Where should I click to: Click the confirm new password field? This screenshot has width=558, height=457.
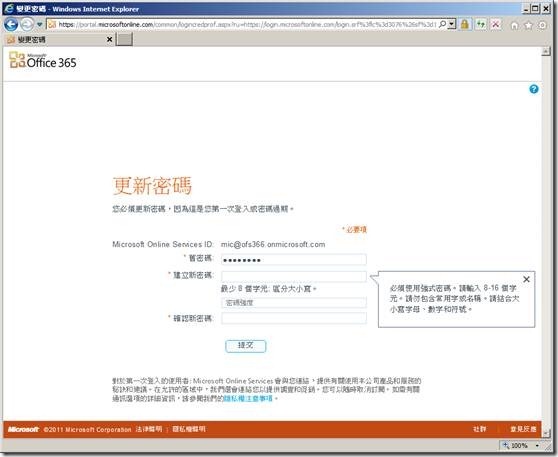pyautogui.click(x=294, y=318)
